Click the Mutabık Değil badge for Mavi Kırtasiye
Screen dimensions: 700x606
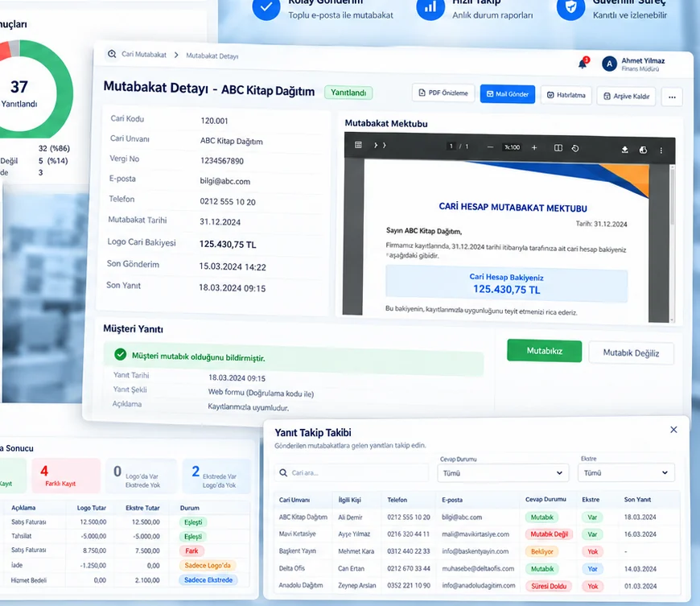(x=549, y=534)
